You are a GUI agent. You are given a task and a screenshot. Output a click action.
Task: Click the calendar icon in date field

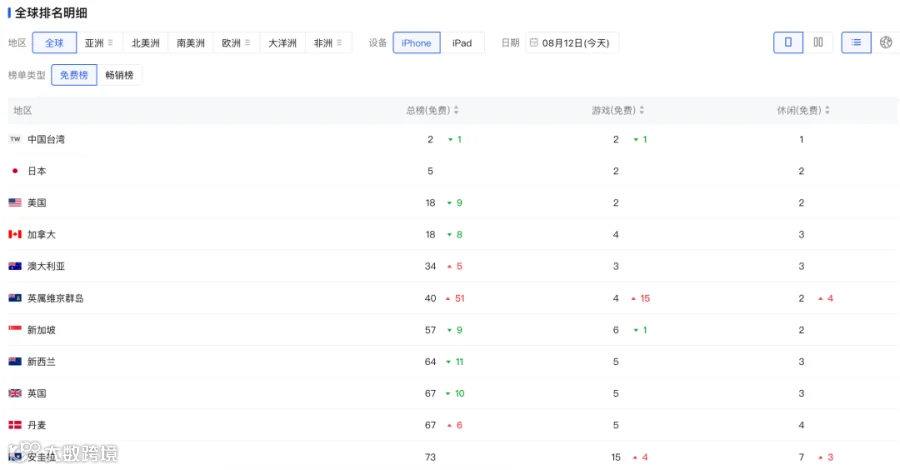(x=534, y=42)
